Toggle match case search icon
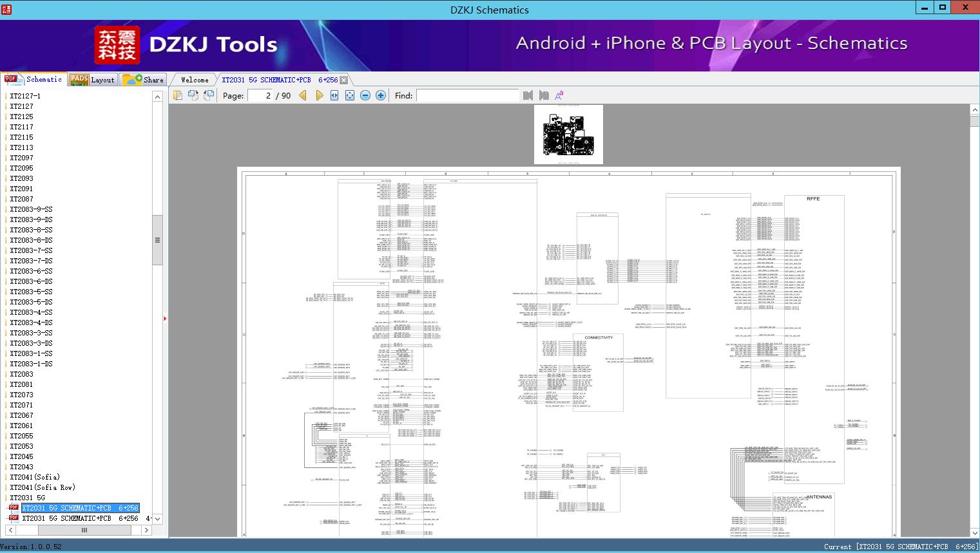 (x=559, y=95)
